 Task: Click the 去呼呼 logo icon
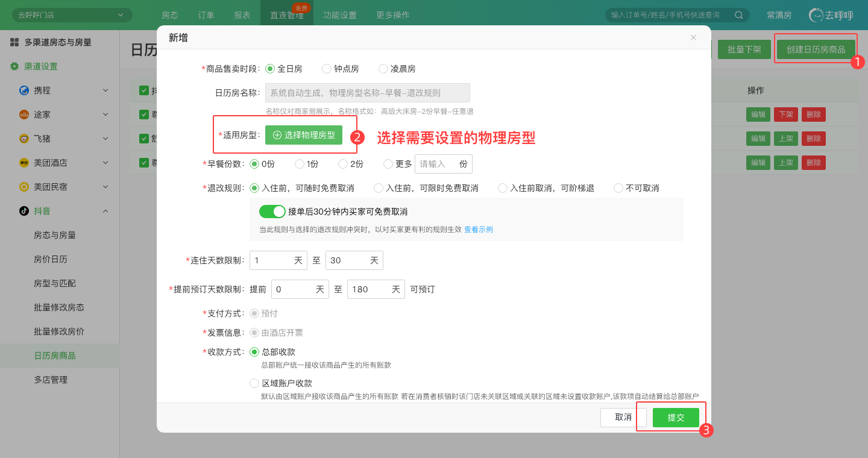coord(817,15)
